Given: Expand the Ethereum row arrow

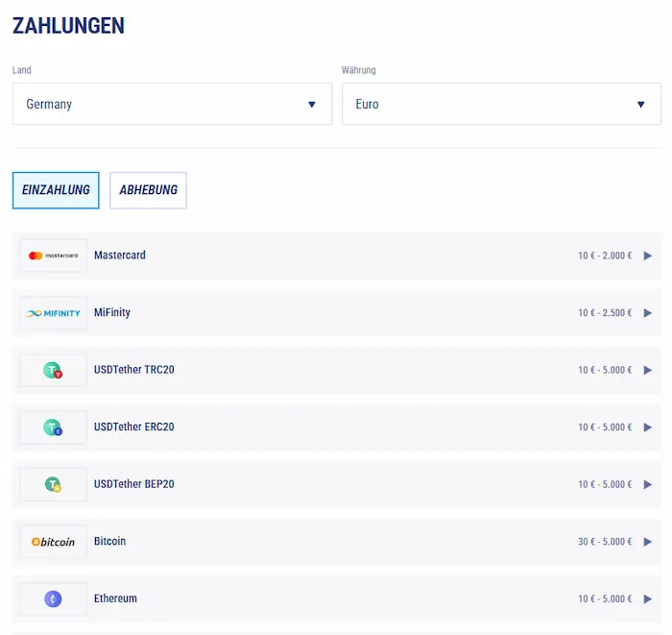Looking at the screenshot, I should (648, 598).
